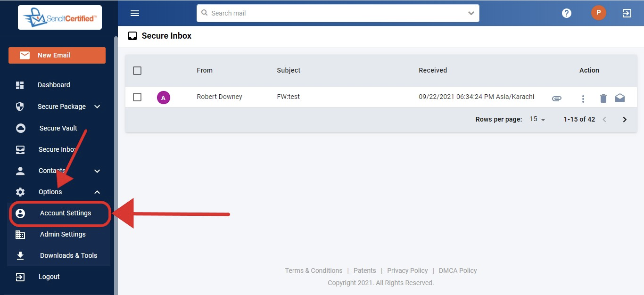Open the rows per page dropdown

tap(537, 119)
